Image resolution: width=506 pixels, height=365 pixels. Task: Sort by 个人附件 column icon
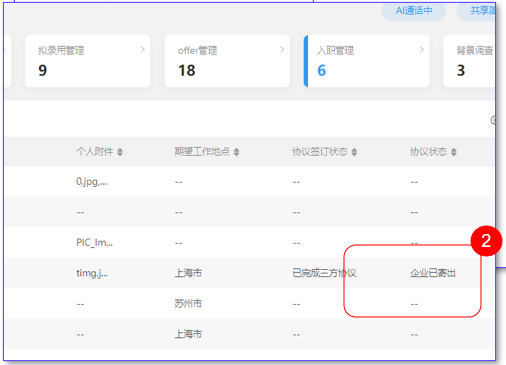120,152
